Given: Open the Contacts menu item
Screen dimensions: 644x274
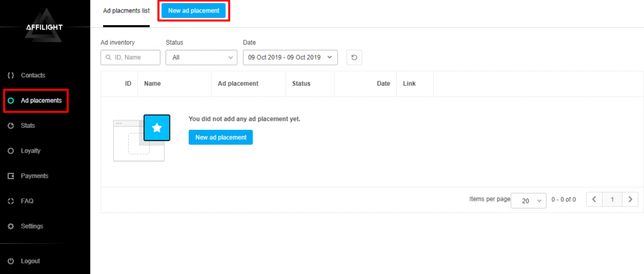Looking at the screenshot, I should (33, 76).
